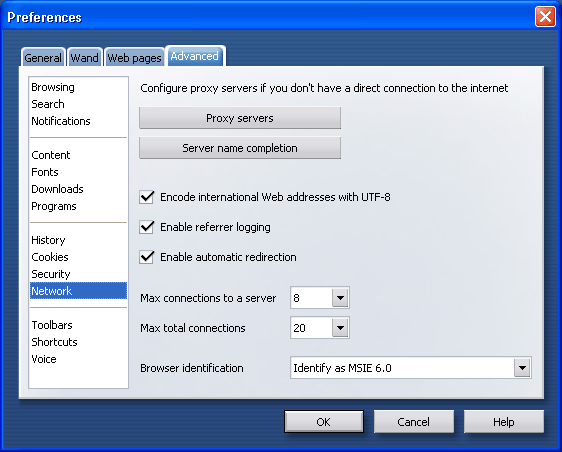Open Help for preferences dialog
Image resolution: width=562 pixels, height=452 pixels.
504,422
